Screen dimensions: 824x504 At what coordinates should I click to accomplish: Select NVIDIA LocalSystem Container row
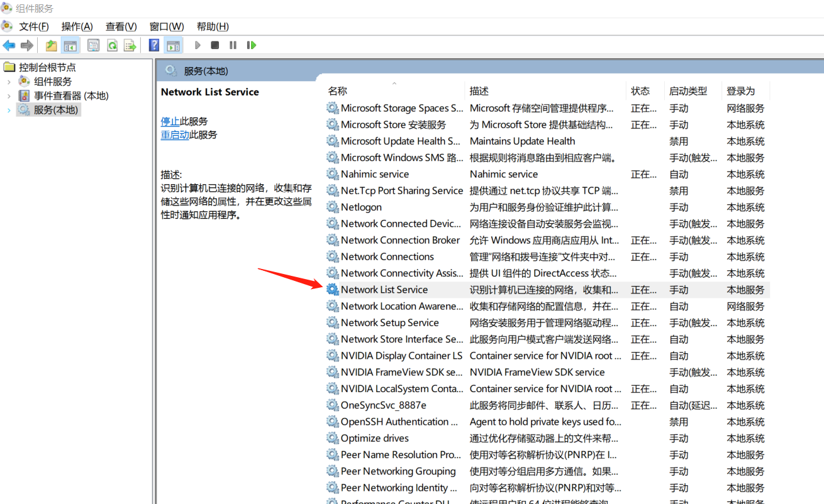tap(547, 389)
